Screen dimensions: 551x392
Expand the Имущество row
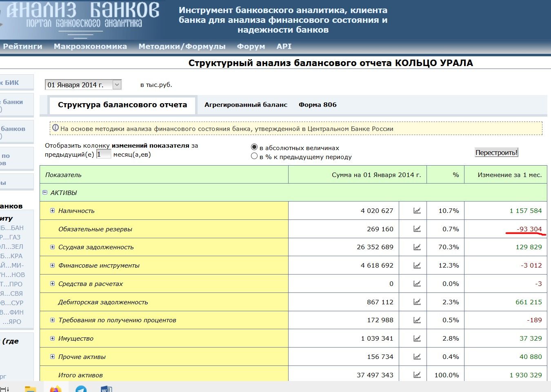click(52, 339)
